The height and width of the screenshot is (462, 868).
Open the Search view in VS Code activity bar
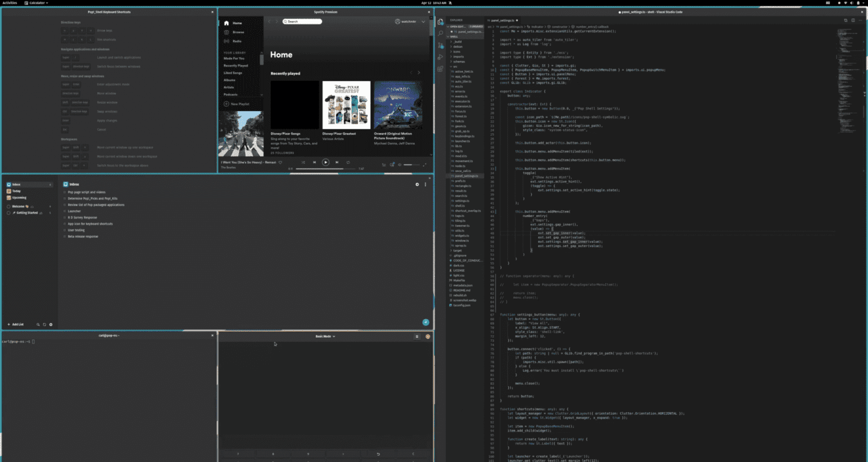(x=440, y=33)
